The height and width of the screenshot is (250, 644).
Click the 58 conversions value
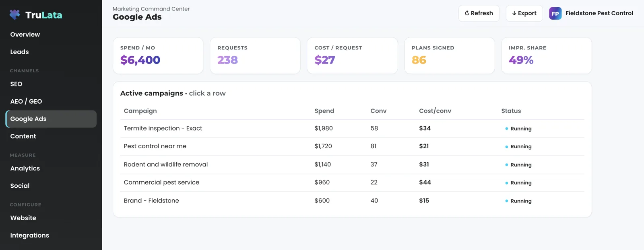click(374, 128)
